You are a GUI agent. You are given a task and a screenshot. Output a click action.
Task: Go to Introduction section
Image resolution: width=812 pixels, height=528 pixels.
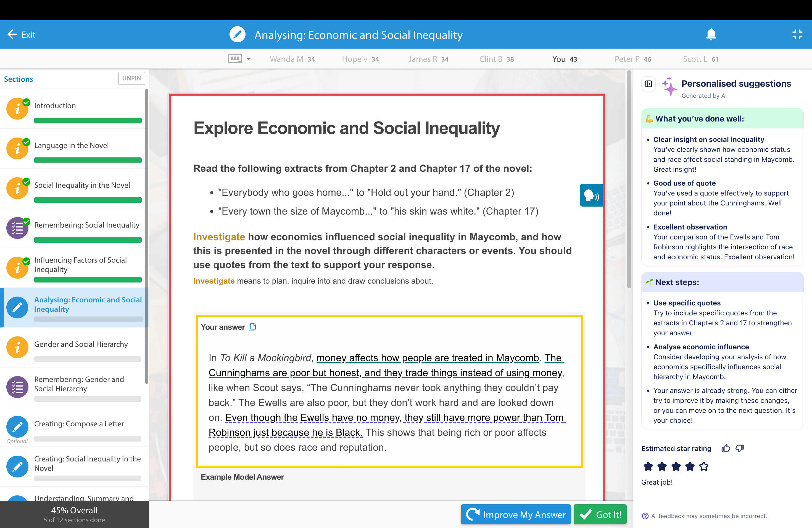pos(55,106)
